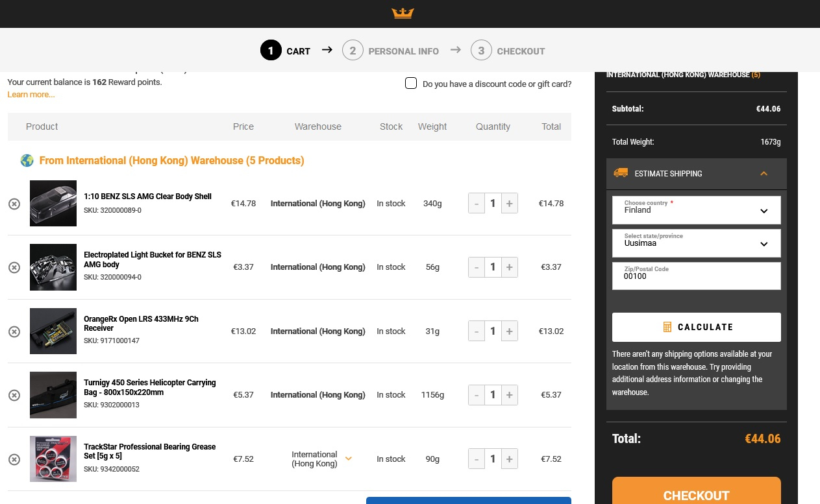Click the globe icon beside warehouse heading
Screen dimensions: 820x504
click(27, 160)
